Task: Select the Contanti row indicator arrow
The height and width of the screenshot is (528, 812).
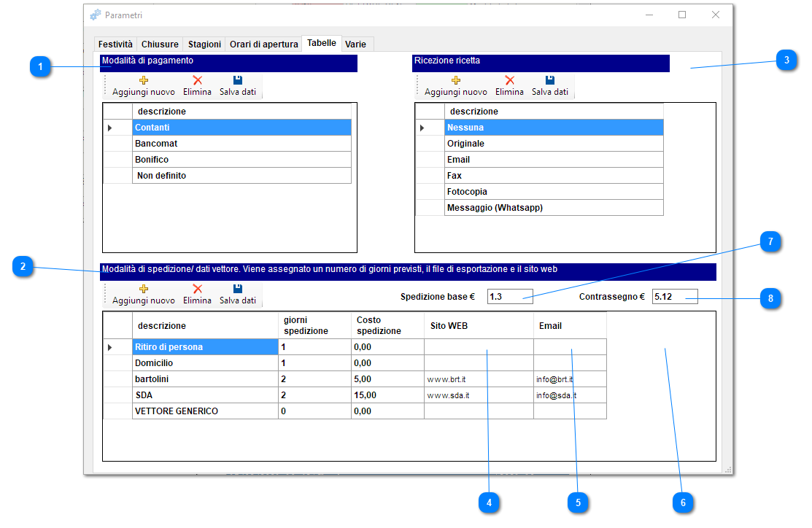Action: point(109,128)
